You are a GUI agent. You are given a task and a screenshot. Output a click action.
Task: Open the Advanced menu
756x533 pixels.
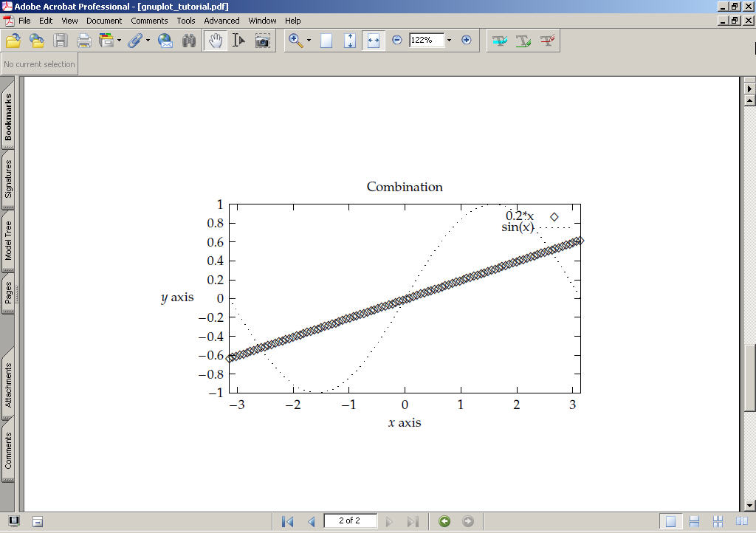point(221,21)
